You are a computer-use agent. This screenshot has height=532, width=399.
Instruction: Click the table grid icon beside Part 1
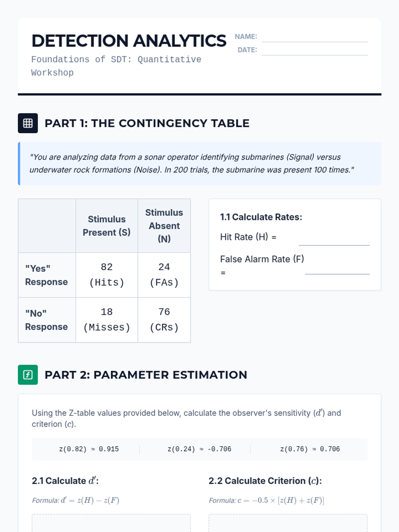pos(28,123)
